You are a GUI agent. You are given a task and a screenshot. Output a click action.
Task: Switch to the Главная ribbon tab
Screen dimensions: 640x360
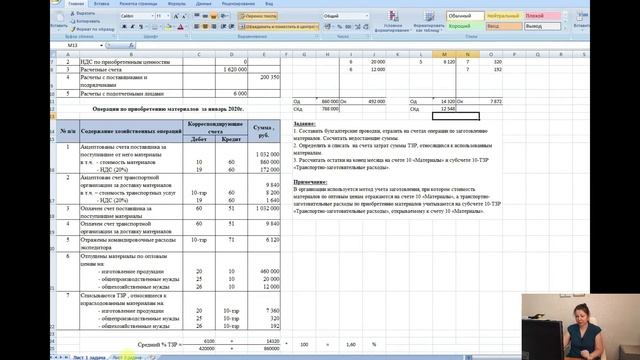coord(76,4)
